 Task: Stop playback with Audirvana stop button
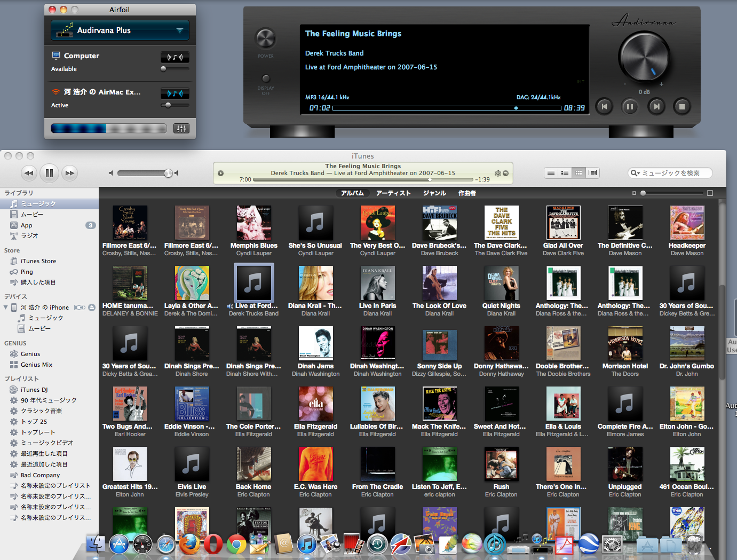pos(681,107)
